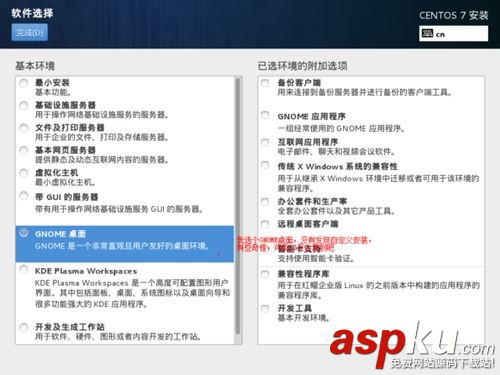This screenshot has width=500, height=375.
Task: Select the 文件及打印服务器 radio button
Action: click(24, 128)
